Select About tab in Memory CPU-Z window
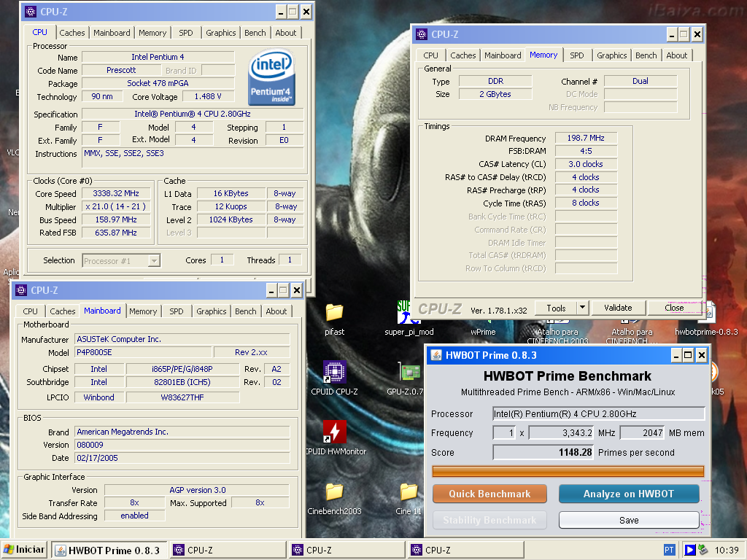Image resolution: width=747 pixels, height=560 pixels. point(676,55)
